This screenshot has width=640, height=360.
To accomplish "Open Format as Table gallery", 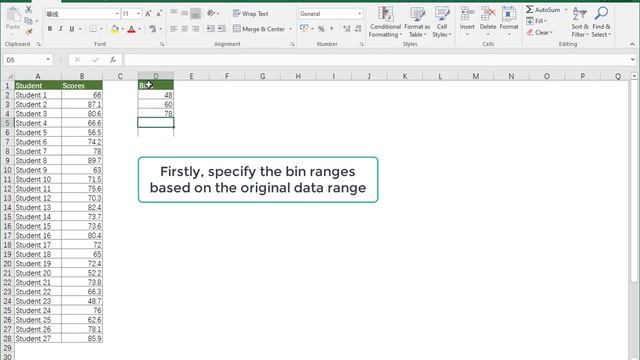I will coord(417,22).
